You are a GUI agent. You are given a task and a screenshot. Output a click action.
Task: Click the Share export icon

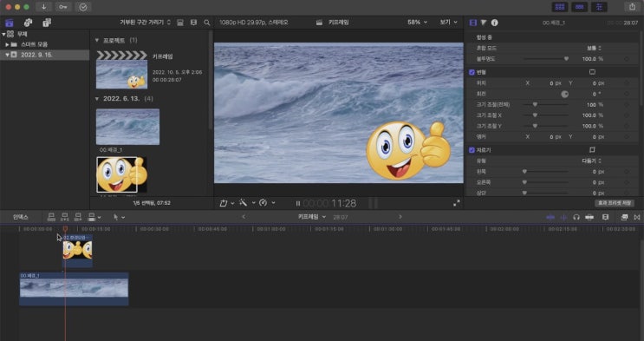(632, 7)
